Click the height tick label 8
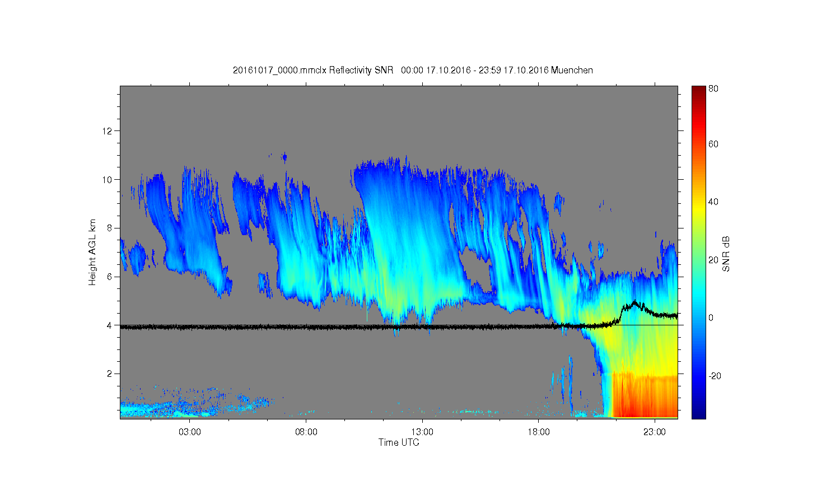The height and width of the screenshot is (504, 840). coord(110,228)
